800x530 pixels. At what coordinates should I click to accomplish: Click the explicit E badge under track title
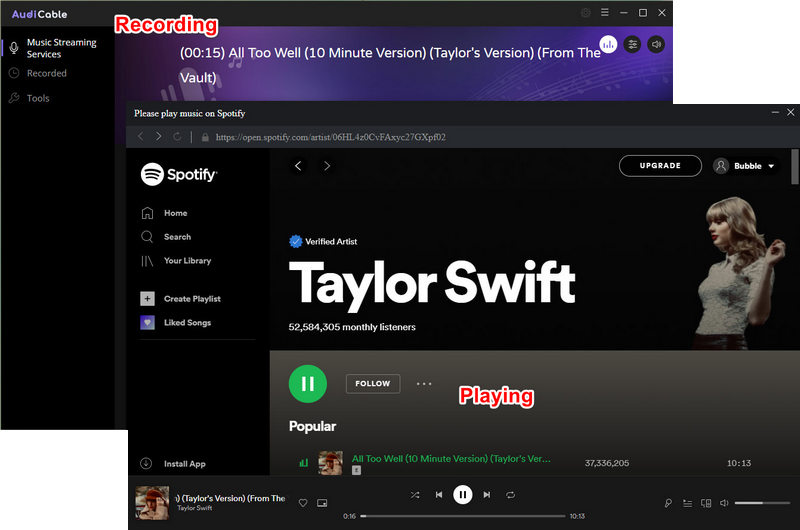(356, 470)
